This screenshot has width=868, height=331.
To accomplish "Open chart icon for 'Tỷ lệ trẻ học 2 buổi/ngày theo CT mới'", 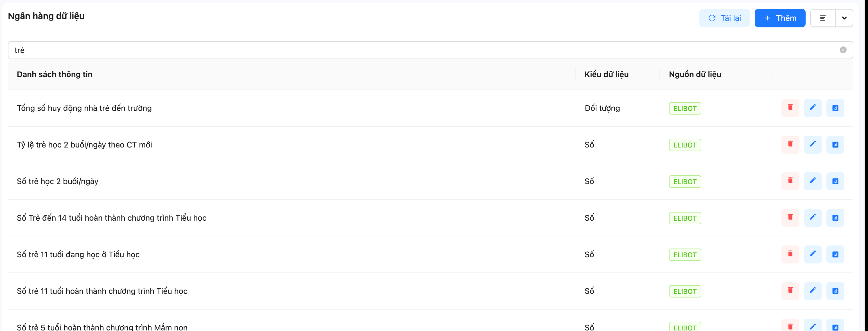I will coord(835,144).
